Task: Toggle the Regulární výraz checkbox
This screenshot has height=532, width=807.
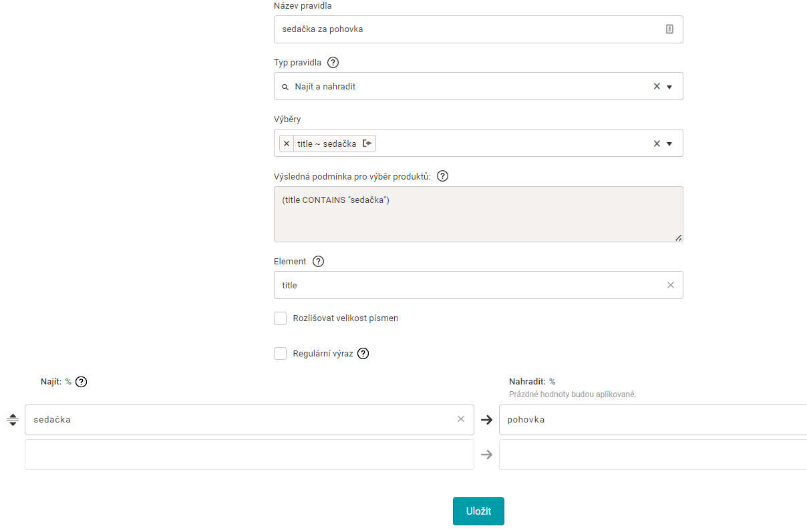Action: coord(281,354)
